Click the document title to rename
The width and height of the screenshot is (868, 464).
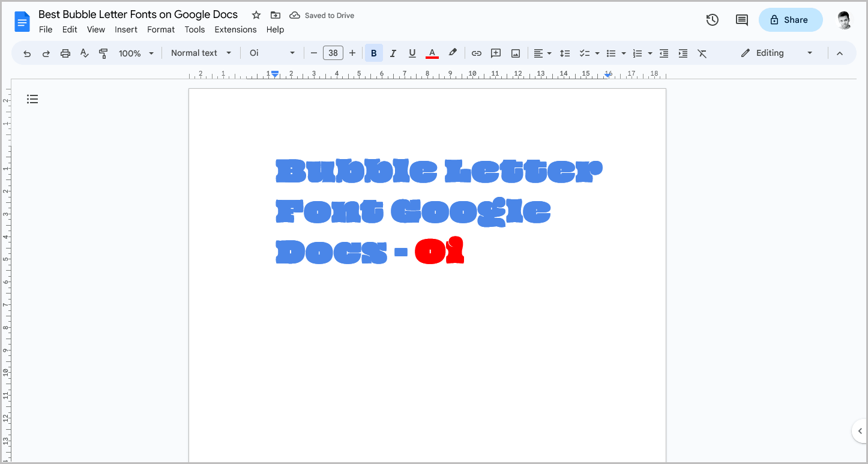pyautogui.click(x=138, y=14)
